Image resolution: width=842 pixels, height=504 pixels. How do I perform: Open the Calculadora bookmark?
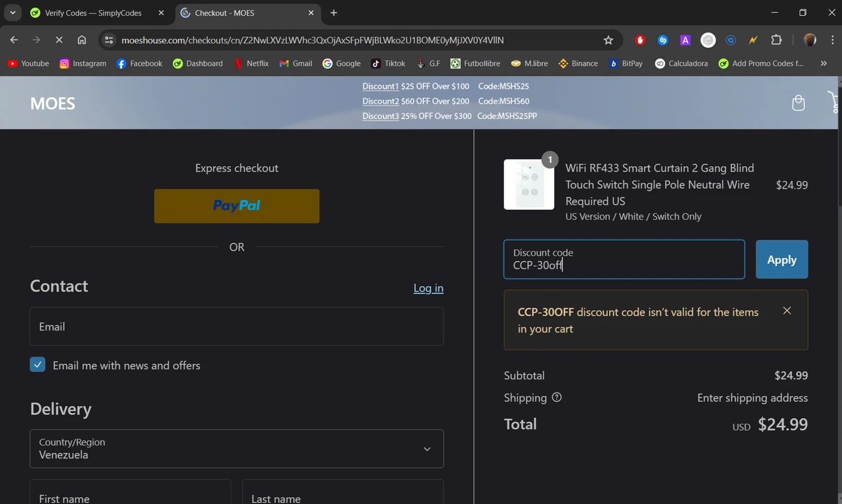681,63
